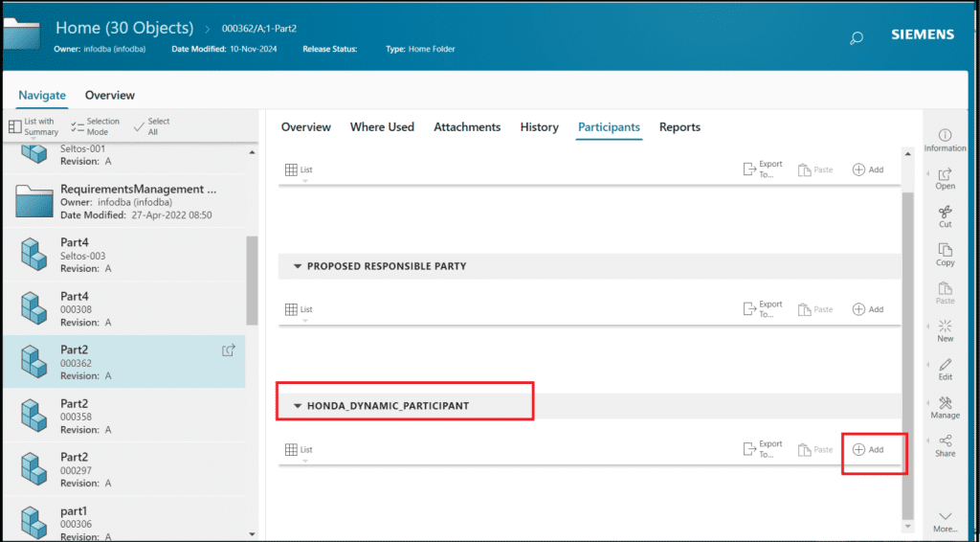Collapse the PROPOSED RESPONSIBLE PARTY section
The width and height of the screenshot is (980, 542).
point(298,266)
